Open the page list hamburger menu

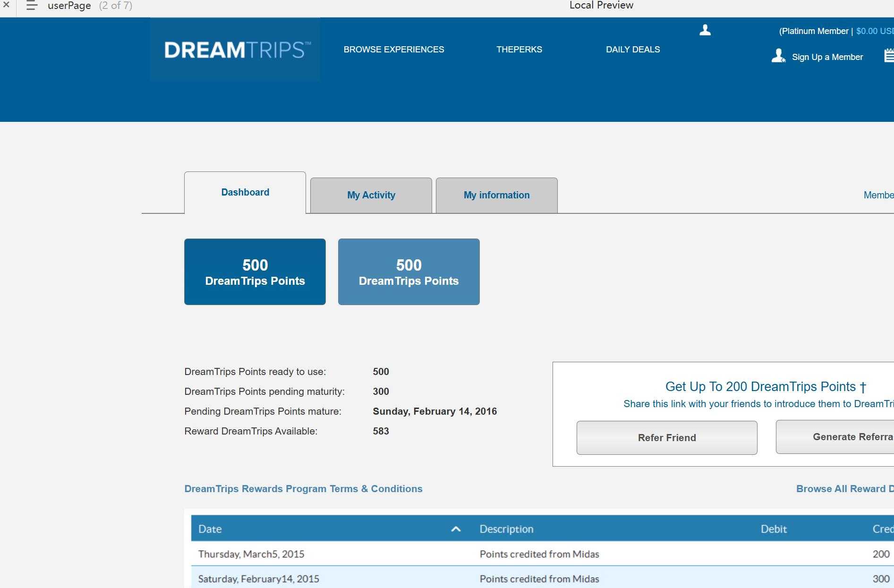32,5
